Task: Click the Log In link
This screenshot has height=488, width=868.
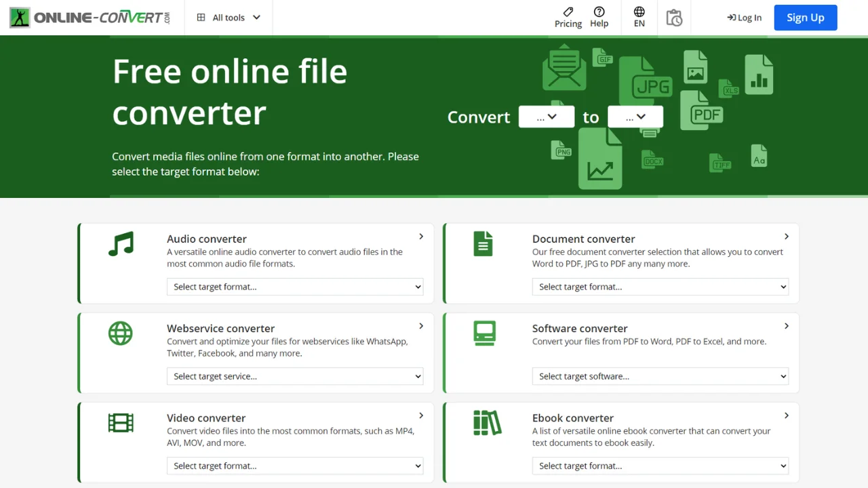Action: tap(744, 18)
